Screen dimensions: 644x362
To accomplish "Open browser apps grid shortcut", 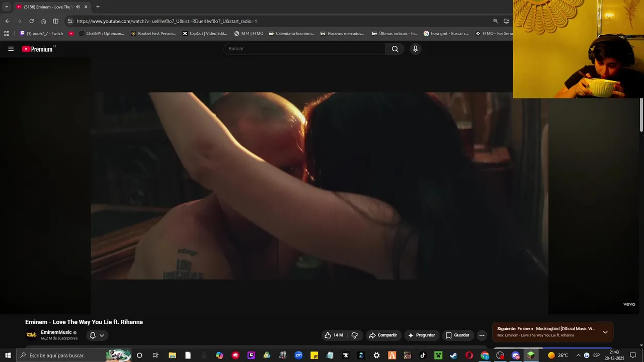I will (7, 34).
